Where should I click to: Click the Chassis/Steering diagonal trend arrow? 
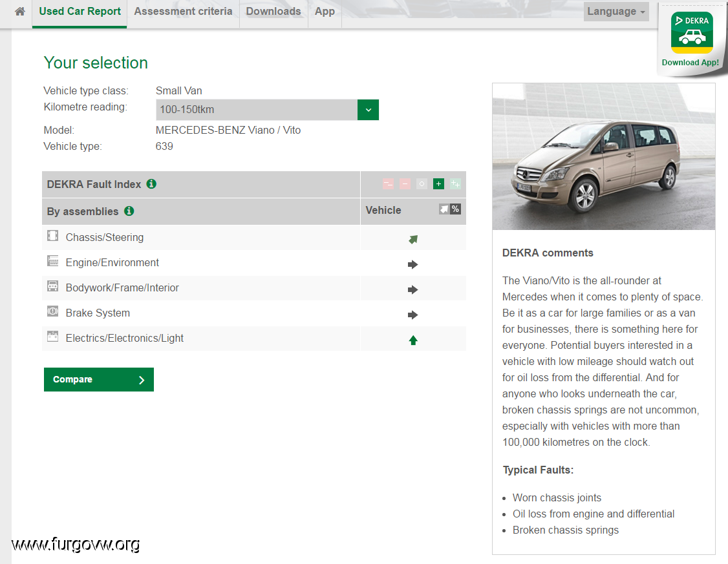pyautogui.click(x=413, y=239)
